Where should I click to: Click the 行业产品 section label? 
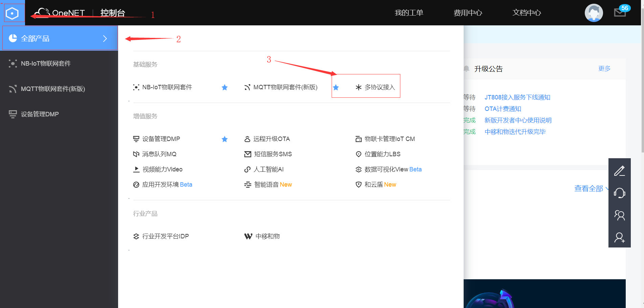click(x=145, y=214)
